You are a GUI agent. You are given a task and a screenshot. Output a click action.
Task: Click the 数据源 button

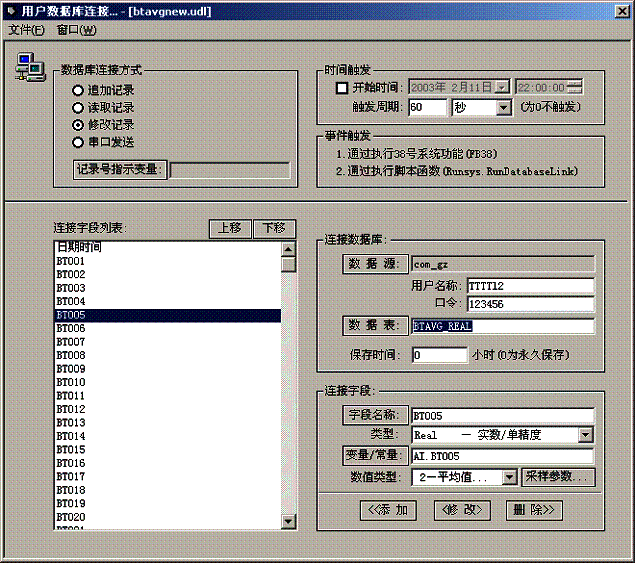click(373, 264)
